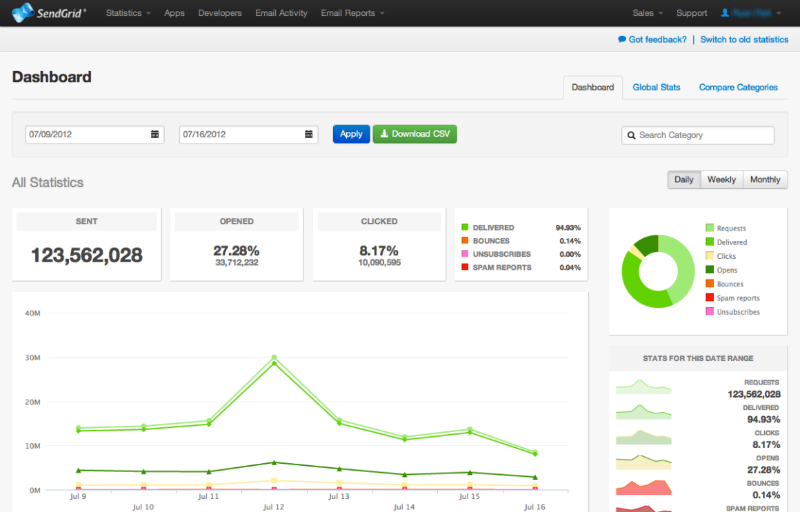Open the Sales dropdown menu
Screen dimensions: 800x512
point(647,13)
